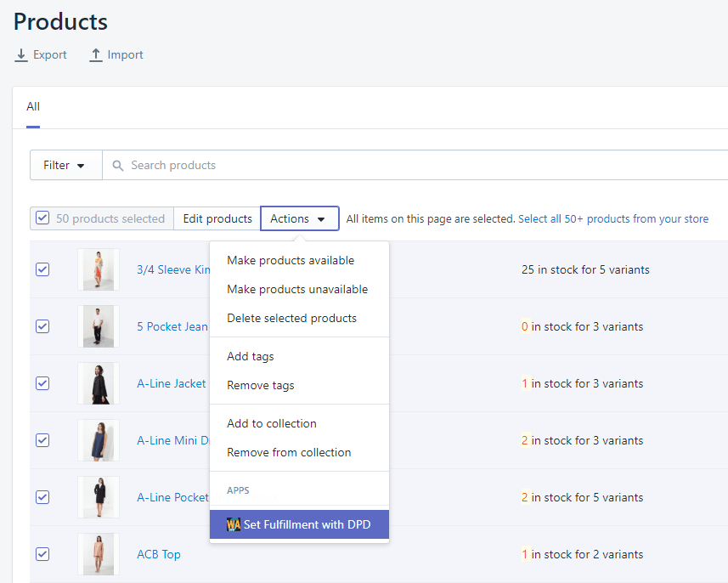Image resolution: width=728 pixels, height=583 pixels.
Task: Open the A-Line Jacket link
Action: 172,384
